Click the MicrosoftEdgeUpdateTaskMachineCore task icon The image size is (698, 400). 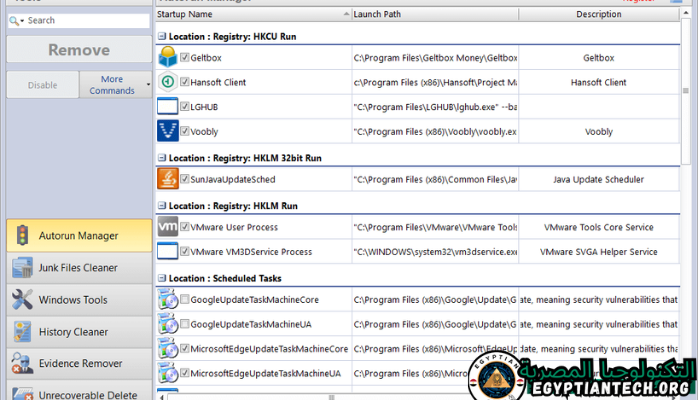coord(168,348)
